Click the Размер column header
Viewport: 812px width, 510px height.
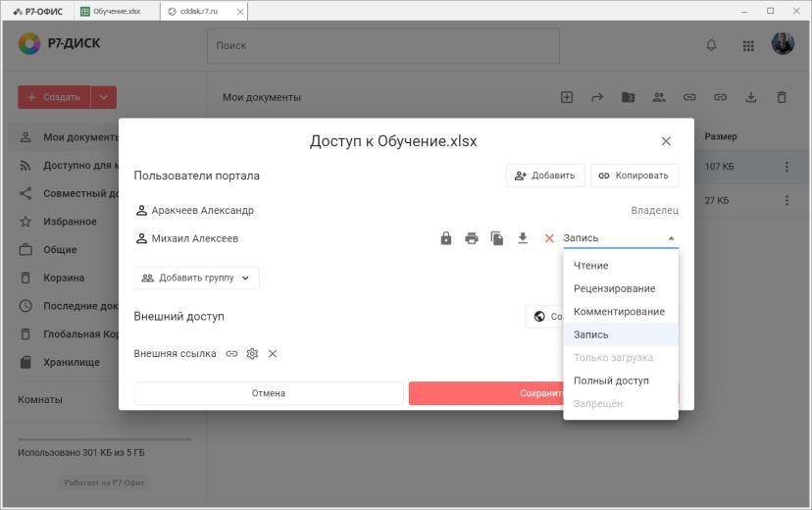(721, 136)
